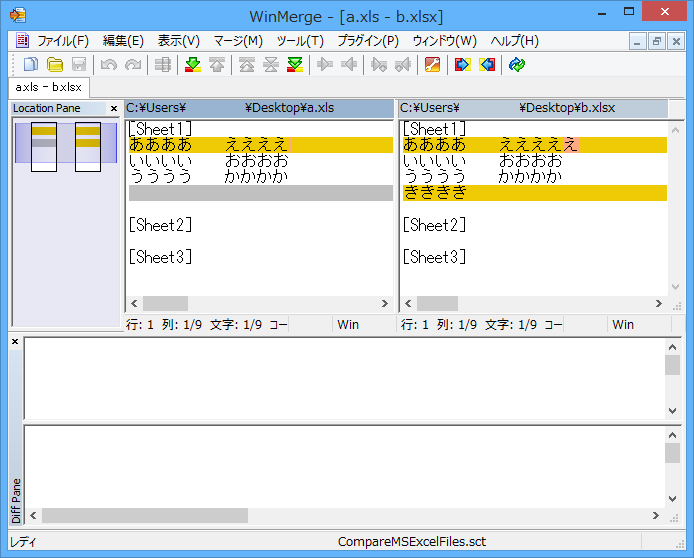Open the プラグイン(P) menu
The image size is (694, 558).
pos(367,41)
